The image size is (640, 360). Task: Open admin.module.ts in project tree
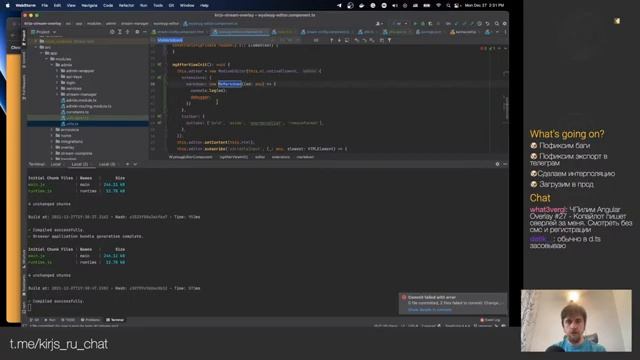pyautogui.click(x=81, y=100)
